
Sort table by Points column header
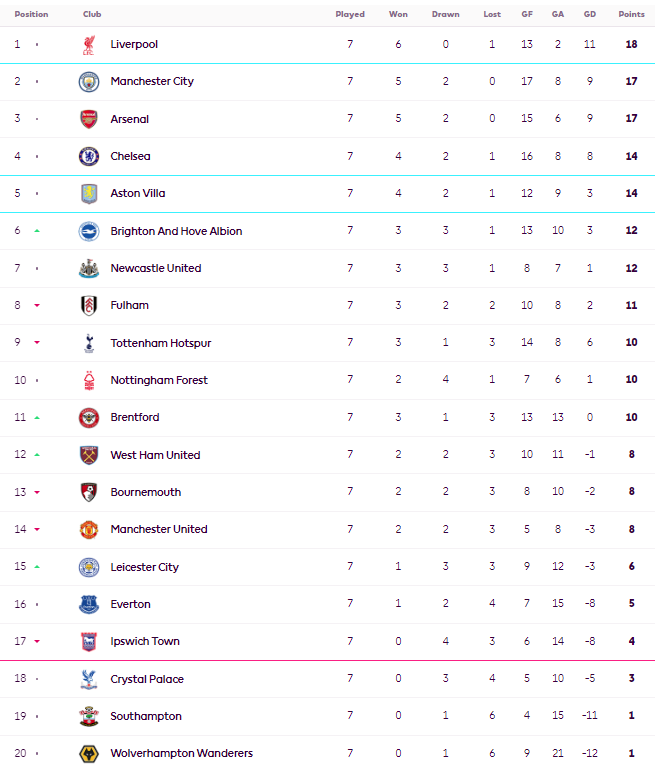tap(631, 15)
